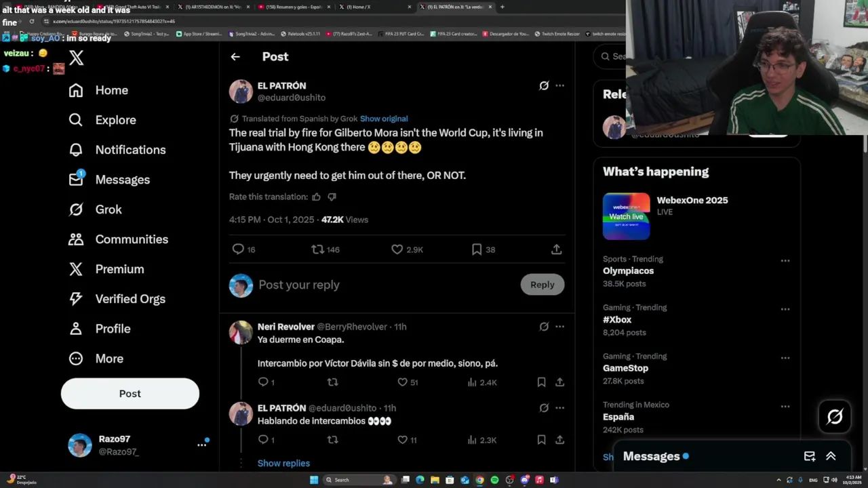
Task: Rate the translation with thumbs up
Action: pos(316,197)
